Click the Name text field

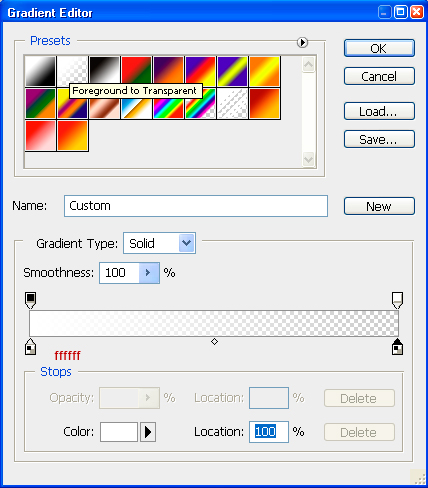tap(196, 206)
